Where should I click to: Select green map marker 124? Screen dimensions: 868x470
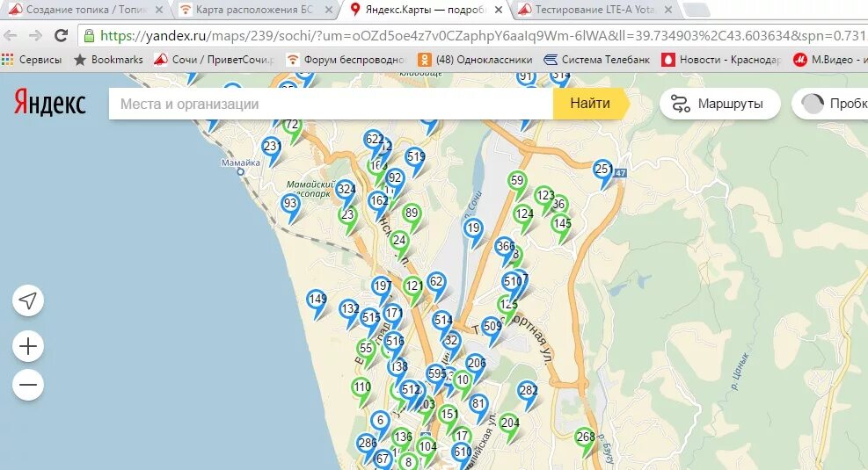(523, 215)
